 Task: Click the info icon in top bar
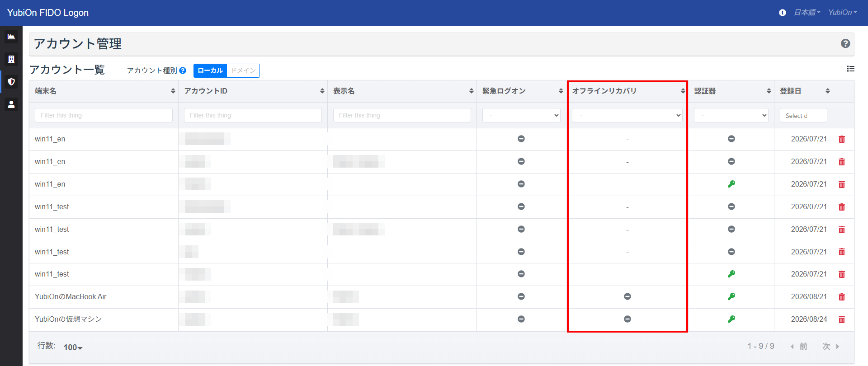tap(783, 13)
